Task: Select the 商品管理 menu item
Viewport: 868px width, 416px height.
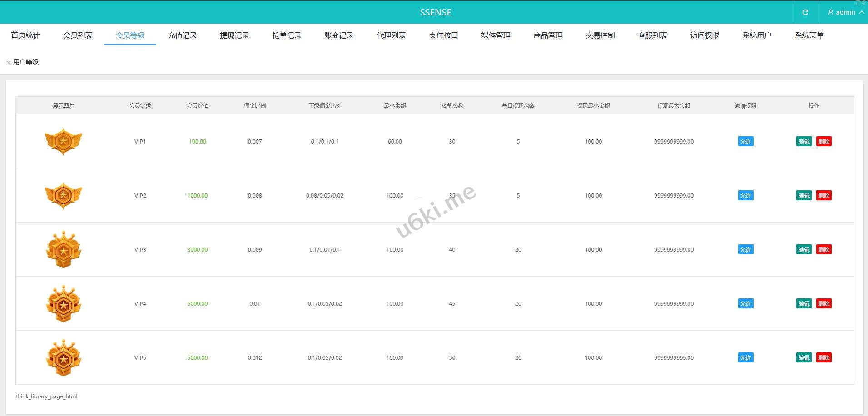Action: pyautogui.click(x=548, y=35)
